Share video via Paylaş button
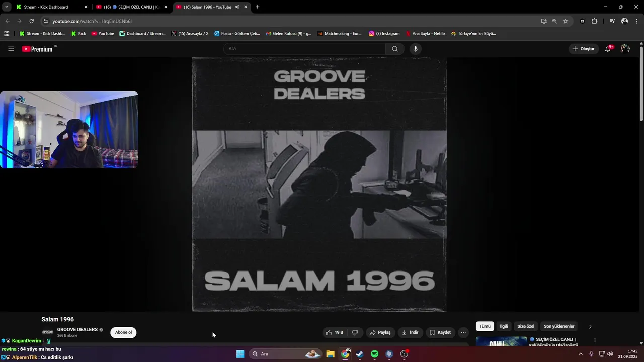 380,332
